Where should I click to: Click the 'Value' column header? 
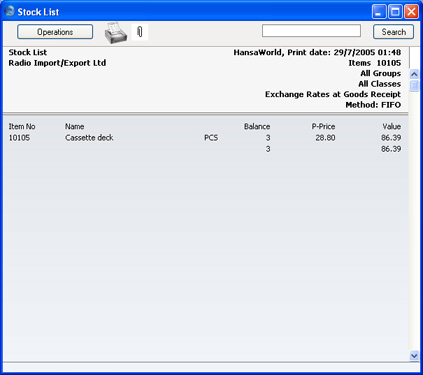(x=392, y=127)
